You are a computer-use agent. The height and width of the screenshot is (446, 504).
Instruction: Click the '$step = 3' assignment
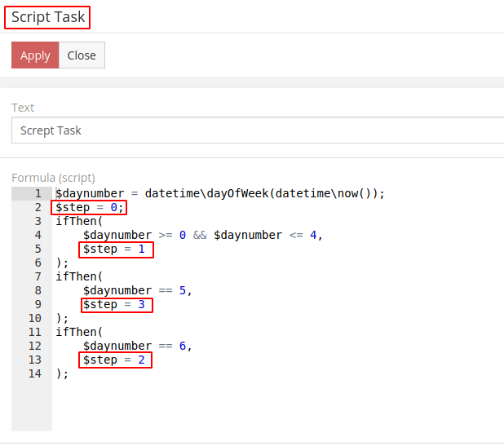point(115,305)
